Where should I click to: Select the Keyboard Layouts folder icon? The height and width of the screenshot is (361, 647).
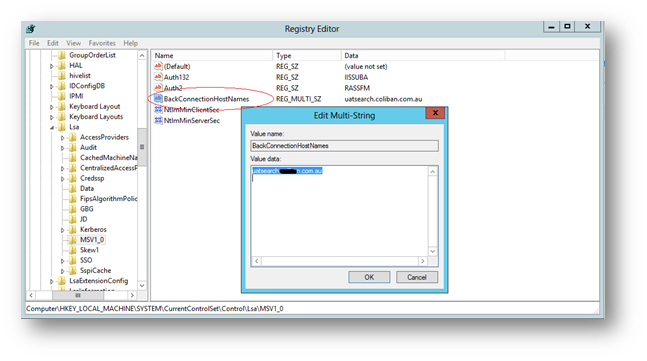62,117
